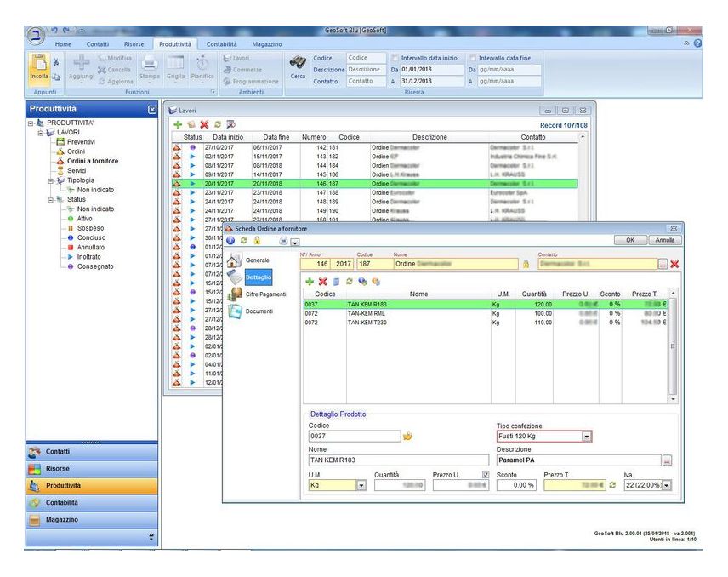
Task: Click the Contatti navigation pane button
Action: point(92,452)
